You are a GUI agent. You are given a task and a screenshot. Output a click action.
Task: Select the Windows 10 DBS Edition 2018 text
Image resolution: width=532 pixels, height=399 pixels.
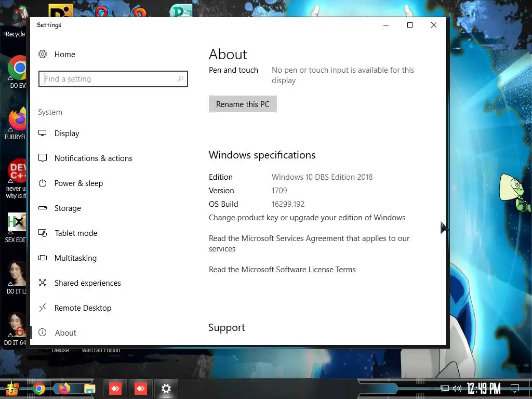pyautogui.click(x=322, y=177)
